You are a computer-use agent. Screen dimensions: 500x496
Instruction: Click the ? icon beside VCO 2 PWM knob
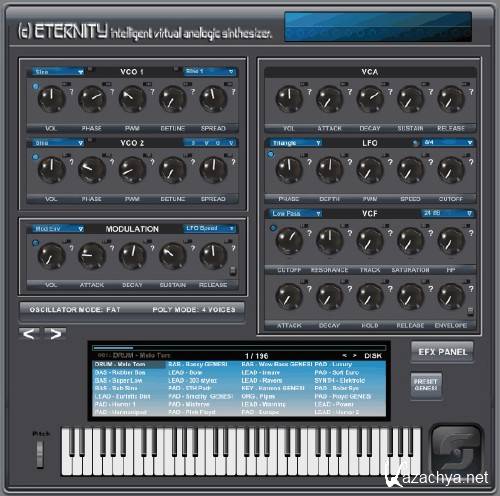(152, 162)
